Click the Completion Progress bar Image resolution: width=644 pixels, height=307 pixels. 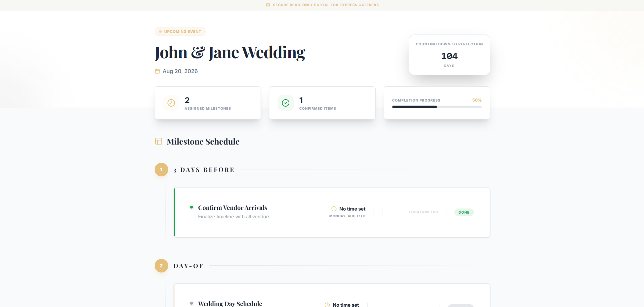[x=437, y=107]
